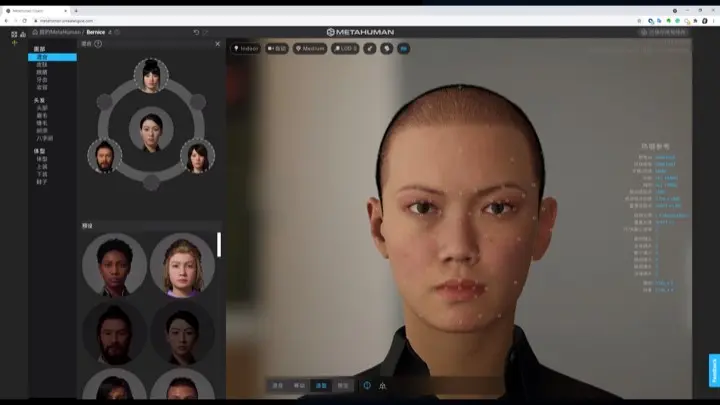Select the bearded man blend circle preset

click(x=105, y=155)
